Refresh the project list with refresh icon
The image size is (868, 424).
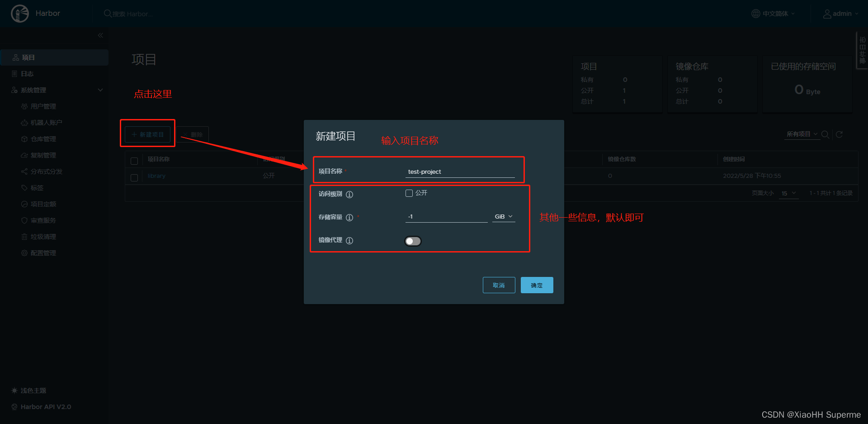[x=839, y=134]
